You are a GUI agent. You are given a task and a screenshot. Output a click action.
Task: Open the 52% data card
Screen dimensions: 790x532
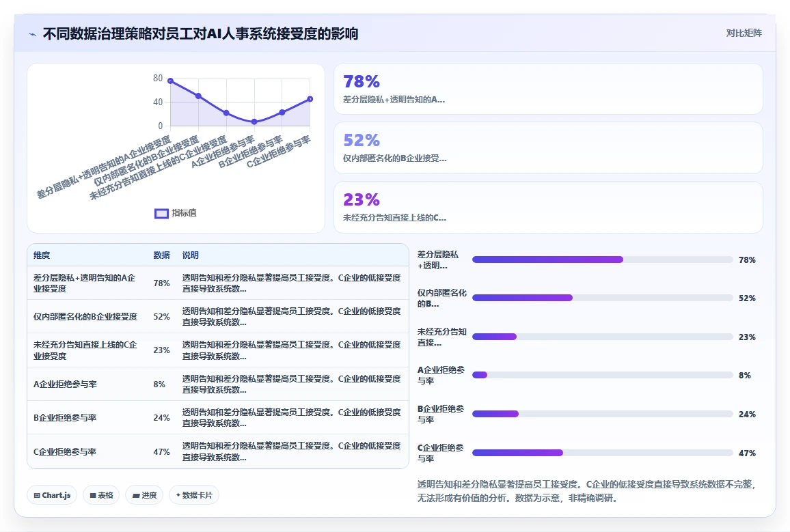tap(548, 148)
